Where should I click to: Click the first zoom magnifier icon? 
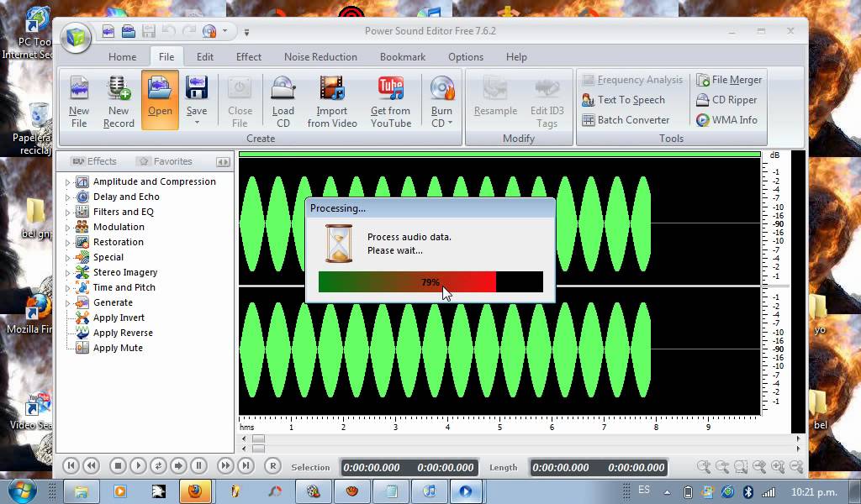[704, 467]
